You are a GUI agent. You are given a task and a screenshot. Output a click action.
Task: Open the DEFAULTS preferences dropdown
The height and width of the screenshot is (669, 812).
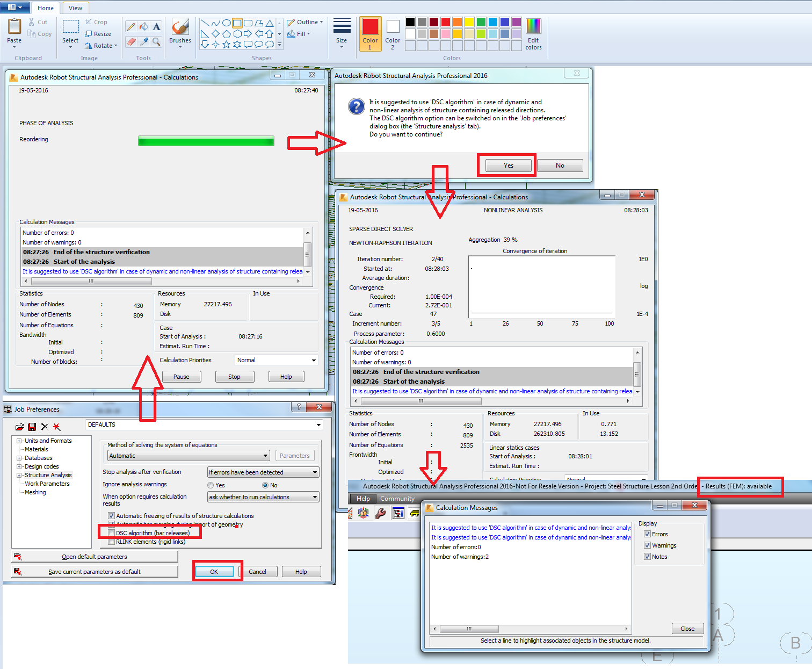(x=318, y=425)
